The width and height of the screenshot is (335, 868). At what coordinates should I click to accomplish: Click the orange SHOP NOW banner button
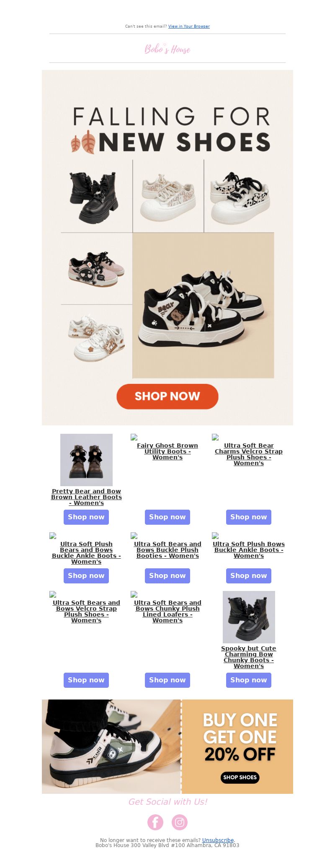(x=167, y=396)
